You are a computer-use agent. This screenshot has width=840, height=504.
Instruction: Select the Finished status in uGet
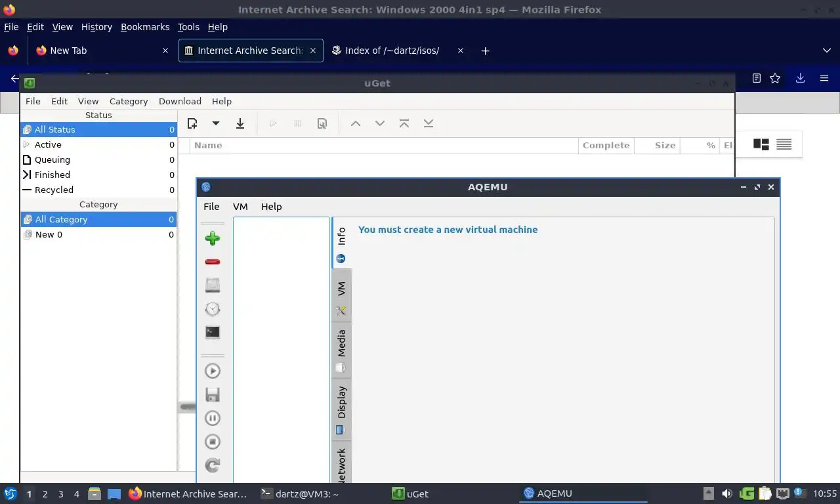point(98,175)
